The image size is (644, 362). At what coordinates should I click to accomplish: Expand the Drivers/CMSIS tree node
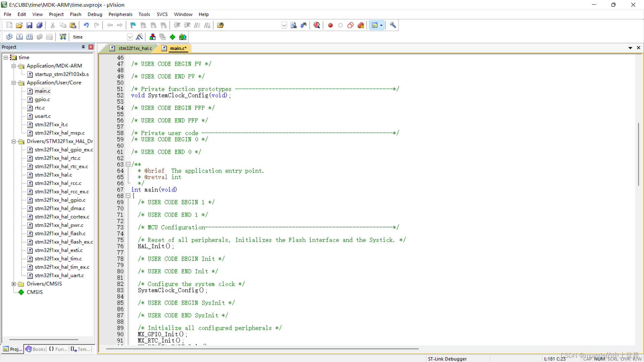tap(14, 284)
